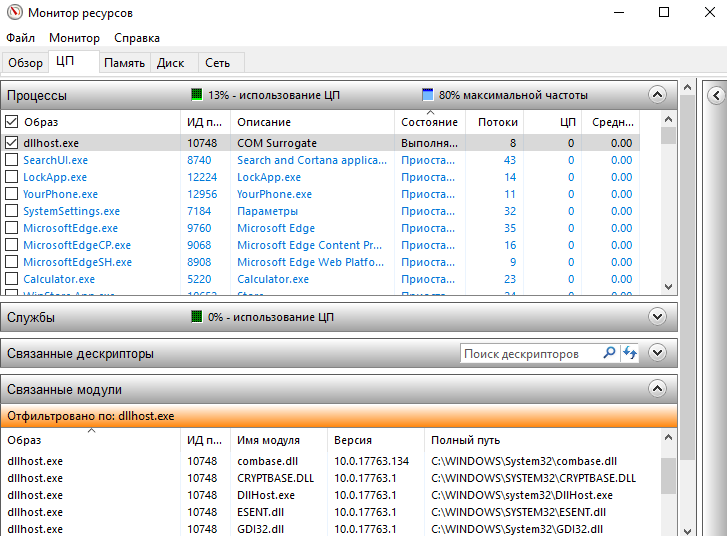The height and width of the screenshot is (536, 727).
Task: Check the YourPhone.exe process checkbox
Action: (12, 194)
